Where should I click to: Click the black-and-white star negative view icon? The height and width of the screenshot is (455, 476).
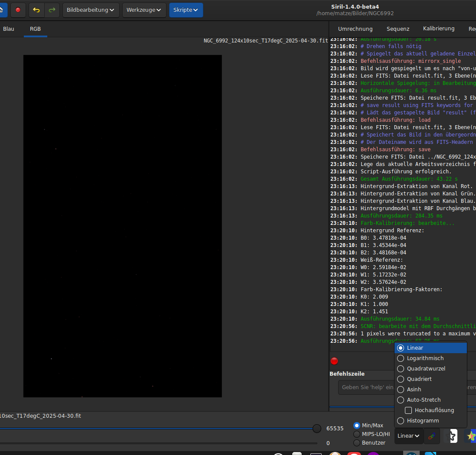[451, 436]
